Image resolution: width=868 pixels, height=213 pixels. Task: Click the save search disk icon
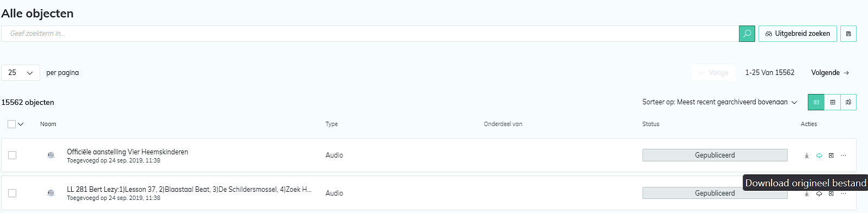(848, 34)
